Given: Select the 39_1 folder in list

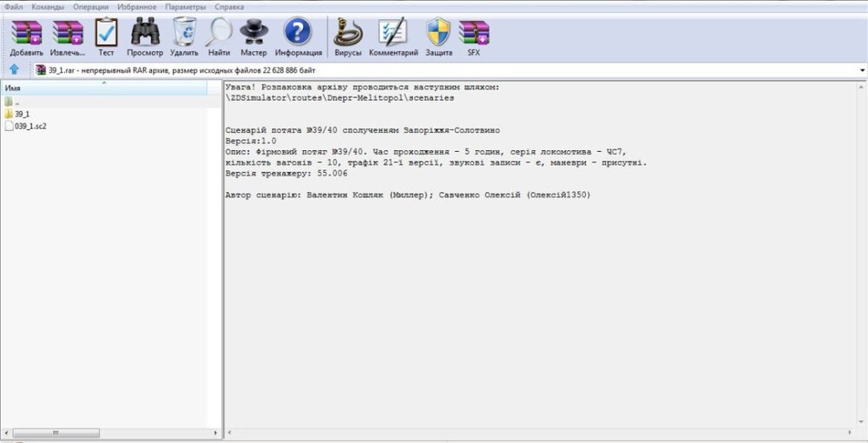Looking at the screenshot, I should coord(22,114).
